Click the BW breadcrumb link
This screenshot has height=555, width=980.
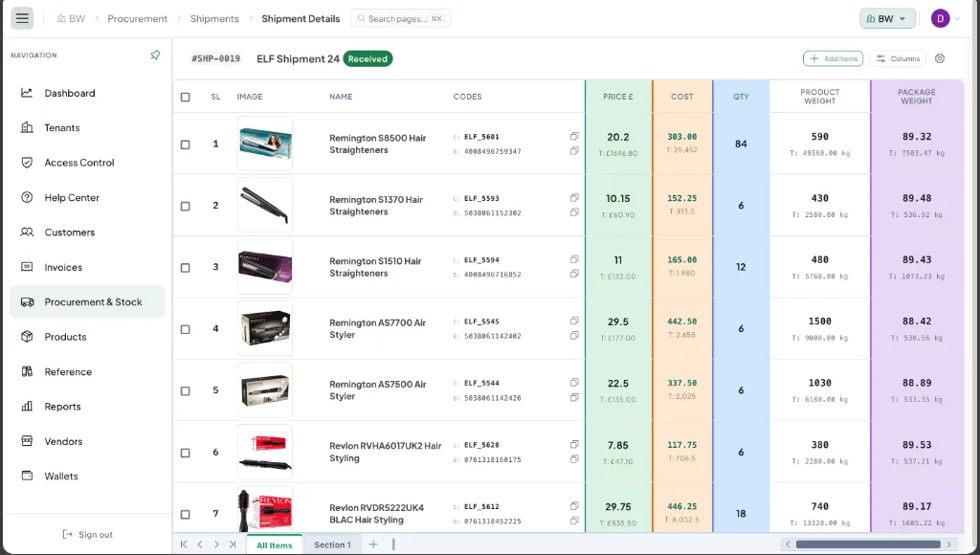coord(71,19)
